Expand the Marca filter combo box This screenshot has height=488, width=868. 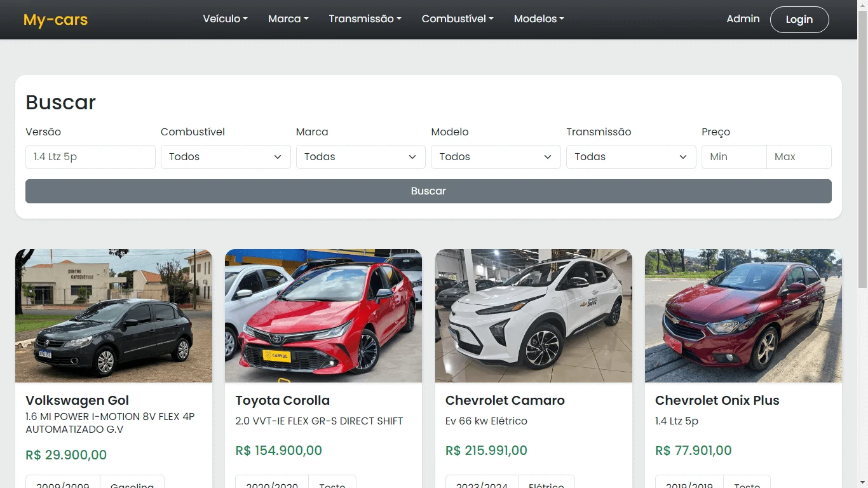click(x=360, y=156)
